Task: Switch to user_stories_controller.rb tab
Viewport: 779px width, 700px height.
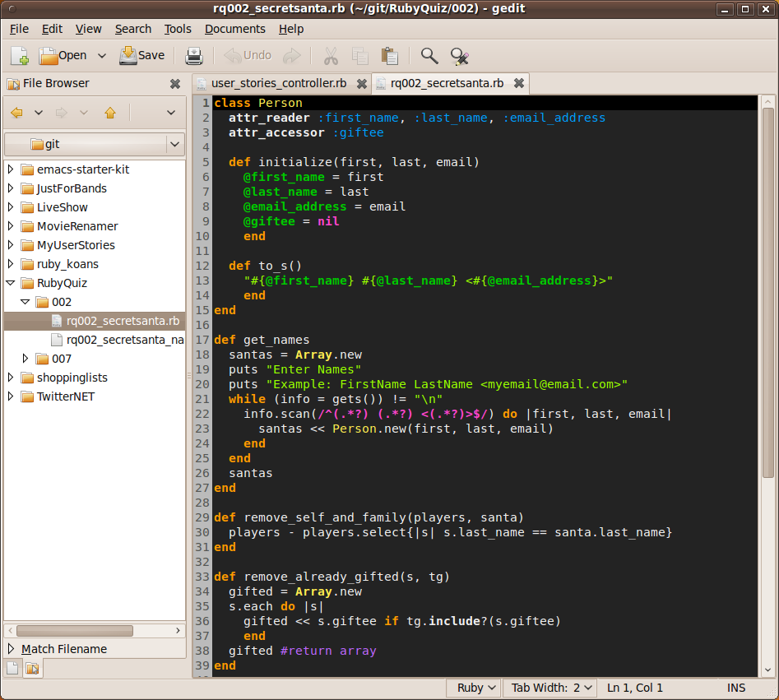Action: tap(278, 83)
